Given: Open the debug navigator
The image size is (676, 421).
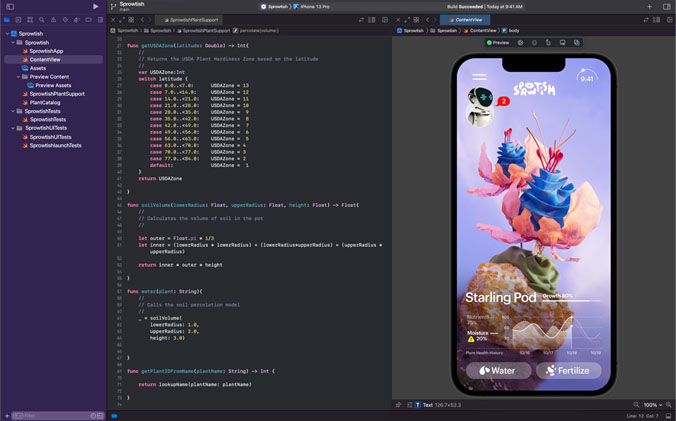Looking at the screenshot, I should [x=77, y=20].
